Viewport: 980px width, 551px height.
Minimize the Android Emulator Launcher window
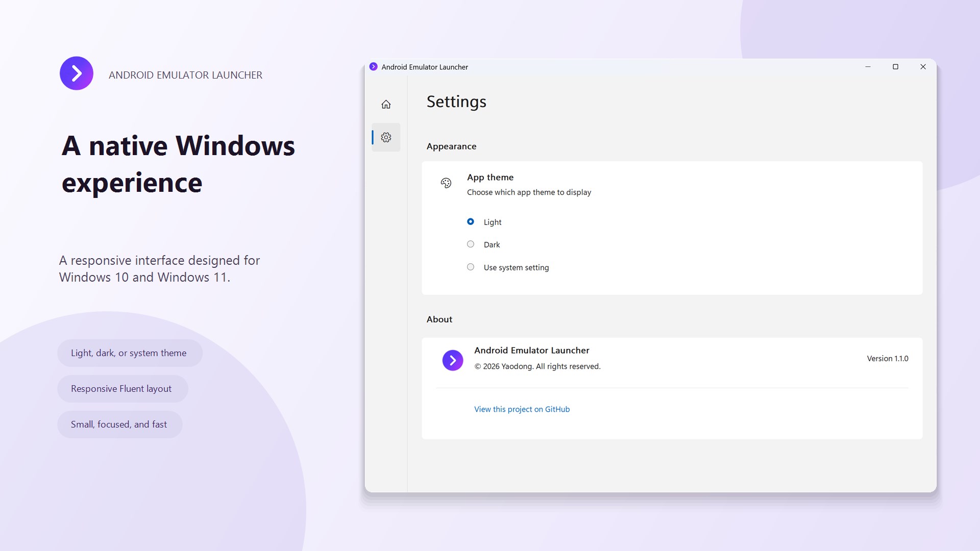[x=868, y=67]
